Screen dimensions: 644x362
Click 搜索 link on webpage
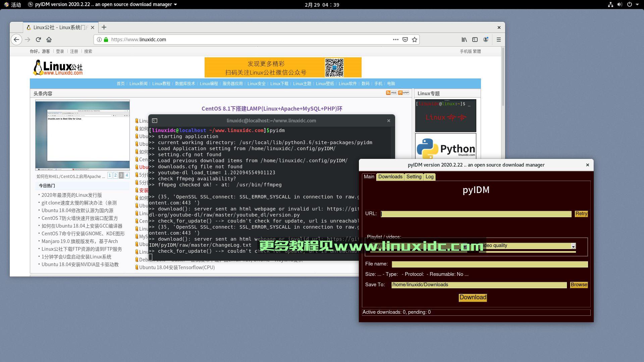click(x=88, y=51)
